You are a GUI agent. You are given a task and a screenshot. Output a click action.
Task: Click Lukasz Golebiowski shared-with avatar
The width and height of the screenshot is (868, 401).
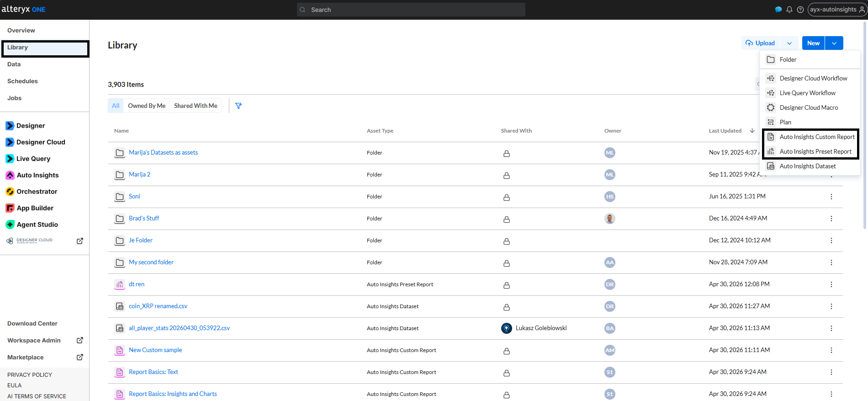pyautogui.click(x=507, y=328)
